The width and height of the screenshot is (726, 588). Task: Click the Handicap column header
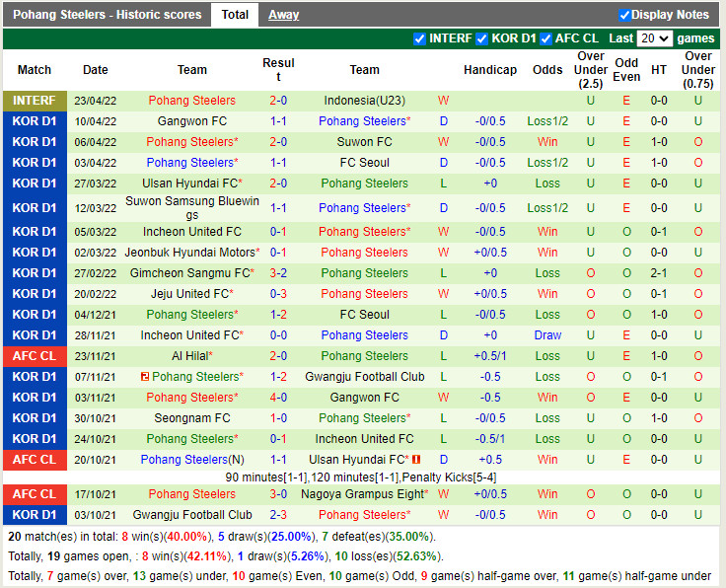(490, 70)
